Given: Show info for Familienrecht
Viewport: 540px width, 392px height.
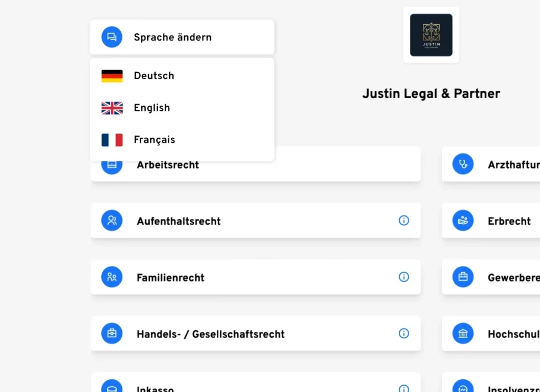Looking at the screenshot, I should coord(404,277).
